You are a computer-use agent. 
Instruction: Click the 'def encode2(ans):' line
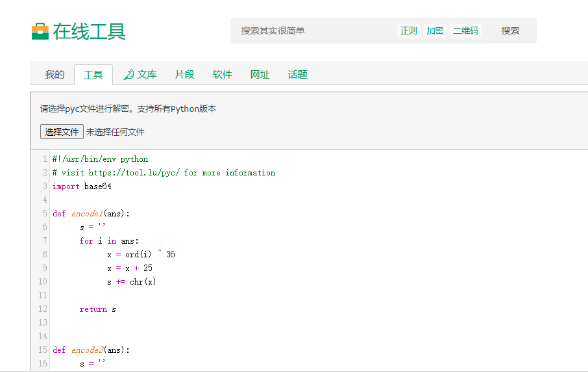pyautogui.click(x=91, y=350)
